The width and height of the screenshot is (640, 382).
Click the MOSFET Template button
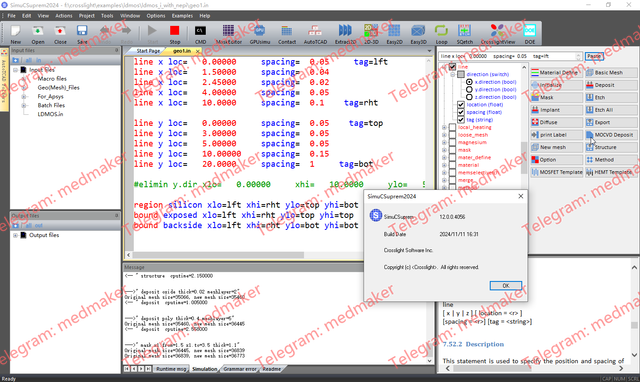coord(557,172)
